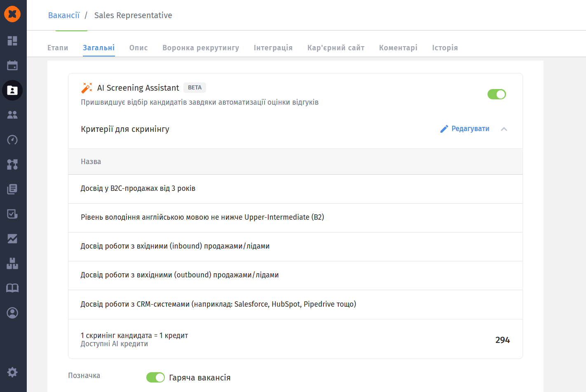Screen dimensions: 586x392
Task: Open the calendar icon in sidebar
Action: (x=12, y=65)
